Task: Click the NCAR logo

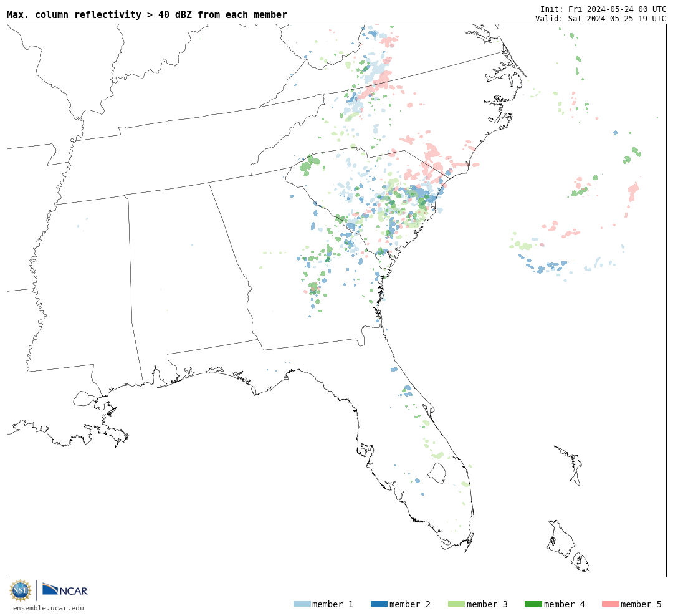Action: tap(65, 589)
